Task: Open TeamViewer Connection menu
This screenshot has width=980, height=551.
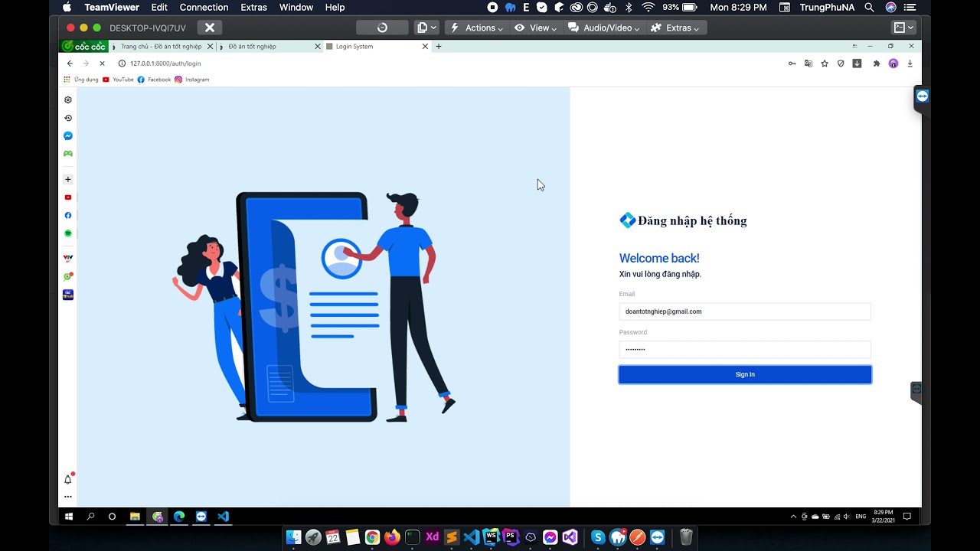Action: tap(204, 7)
